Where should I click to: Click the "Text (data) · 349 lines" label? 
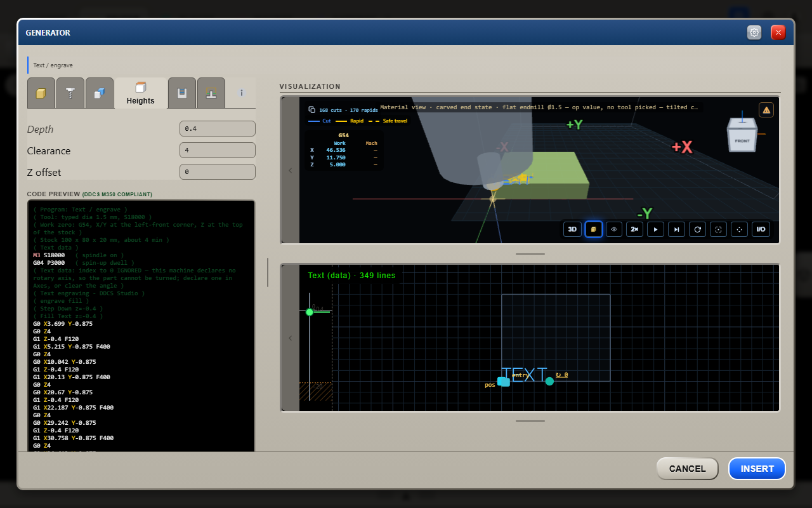(351, 276)
